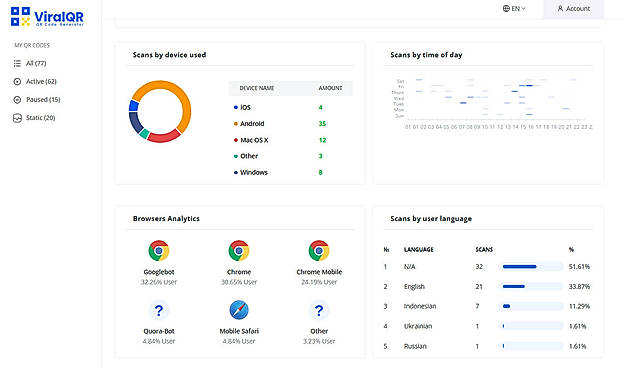Click the Quora-Bot question mark icon
This screenshot has width=625, height=368.
point(159,310)
